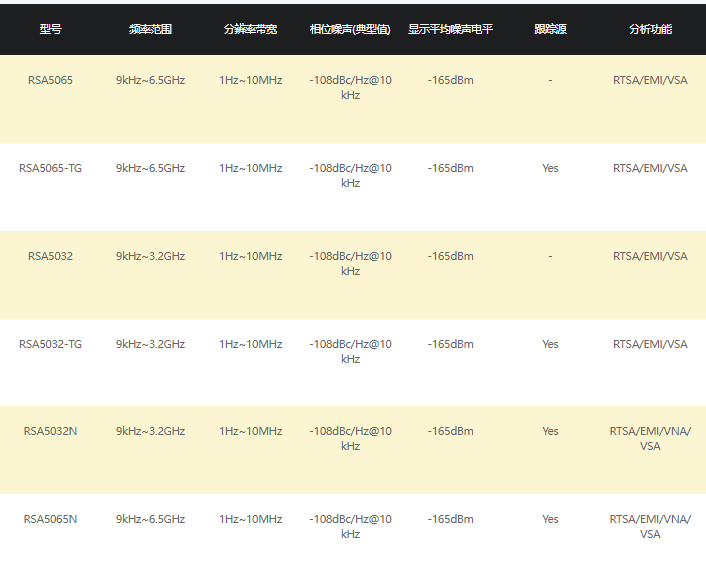This screenshot has height=573, width=706.
Task: Select the 跟踪源 column header
Action: click(x=550, y=29)
